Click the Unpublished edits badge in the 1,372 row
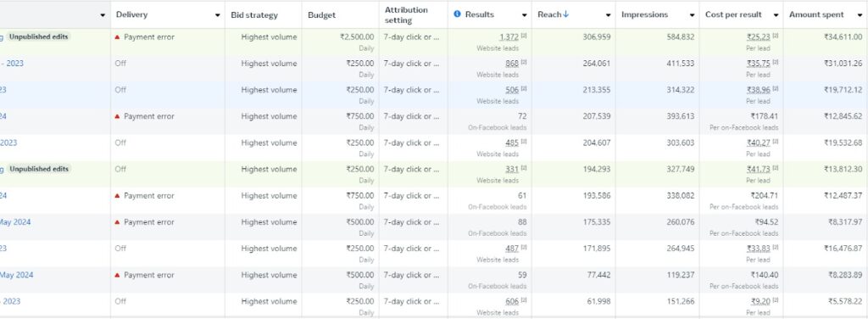The height and width of the screenshot is (319, 868). (x=39, y=37)
